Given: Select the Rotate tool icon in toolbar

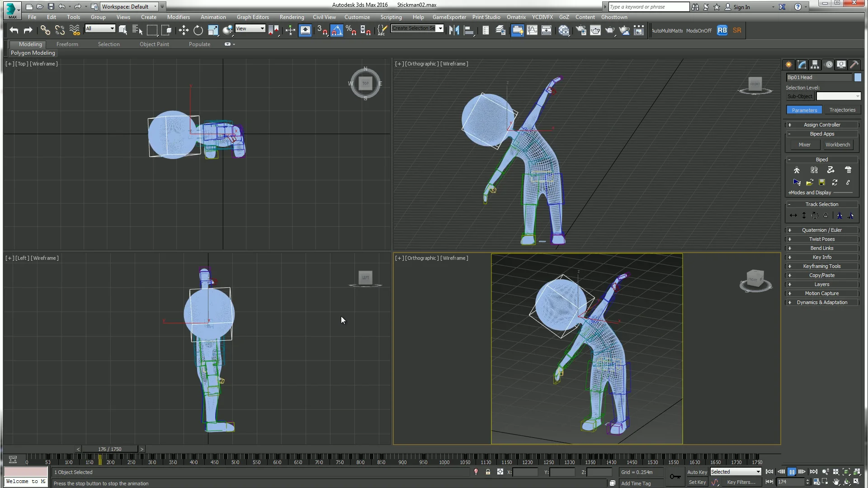Looking at the screenshot, I should coord(197,30).
